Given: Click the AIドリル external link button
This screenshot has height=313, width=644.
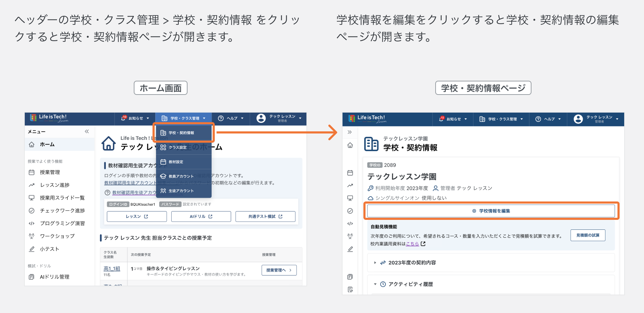Looking at the screenshot, I should pyautogui.click(x=201, y=216).
